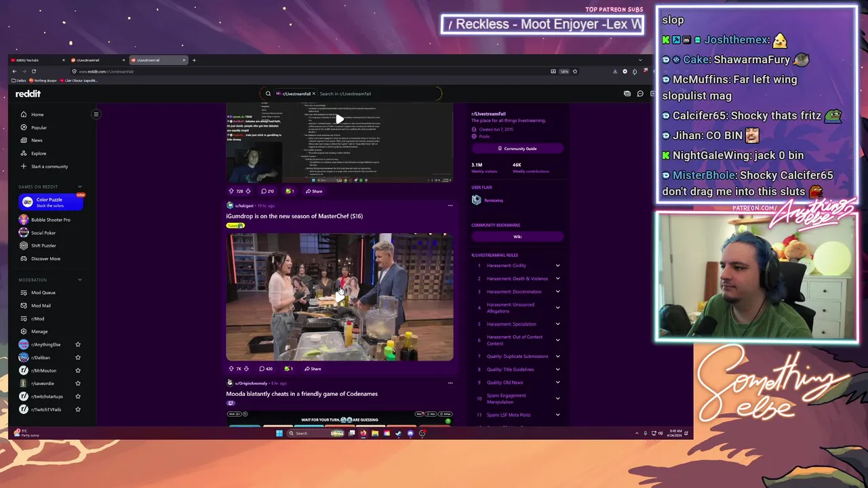The height and width of the screenshot is (488, 868).
Task: Expand rule 2 Harassment: Death & Violence
Action: point(557,279)
